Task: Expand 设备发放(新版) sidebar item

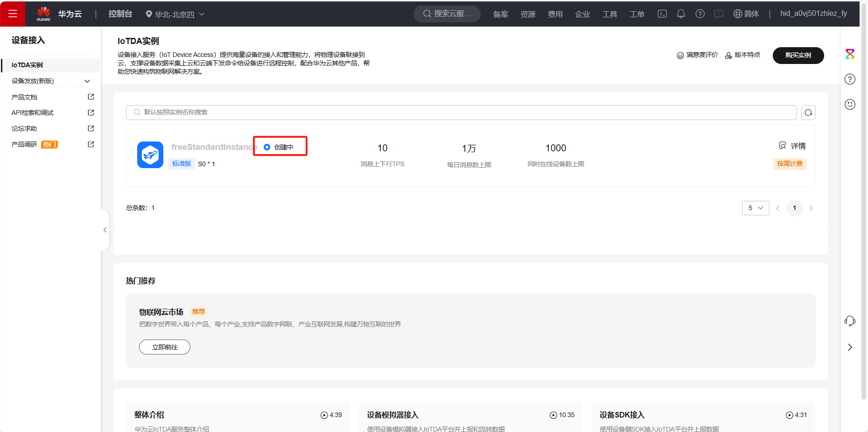Action: (50, 81)
